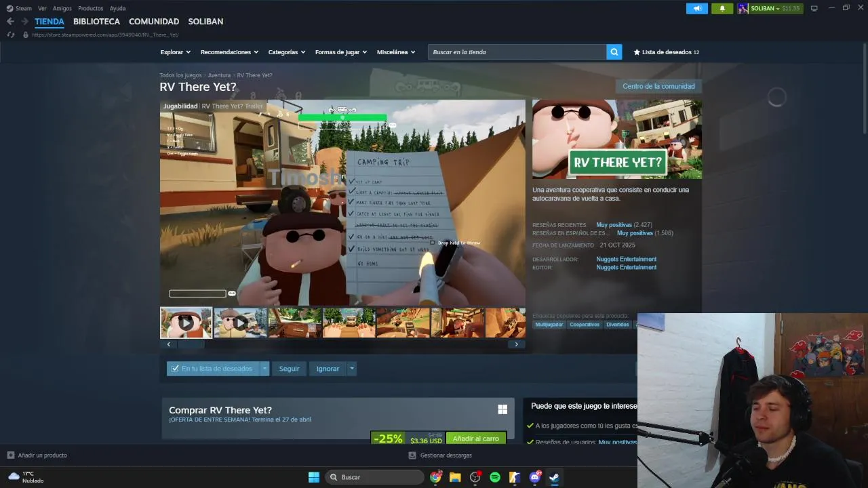Image resolution: width=868 pixels, height=488 pixels.
Task: Switch to the SOLIBAN profile tab
Action: (x=205, y=22)
